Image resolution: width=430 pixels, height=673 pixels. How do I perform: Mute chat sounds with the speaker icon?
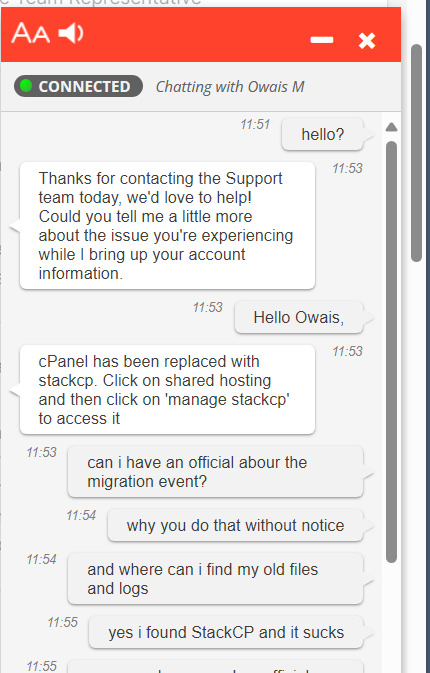click(x=71, y=33)
